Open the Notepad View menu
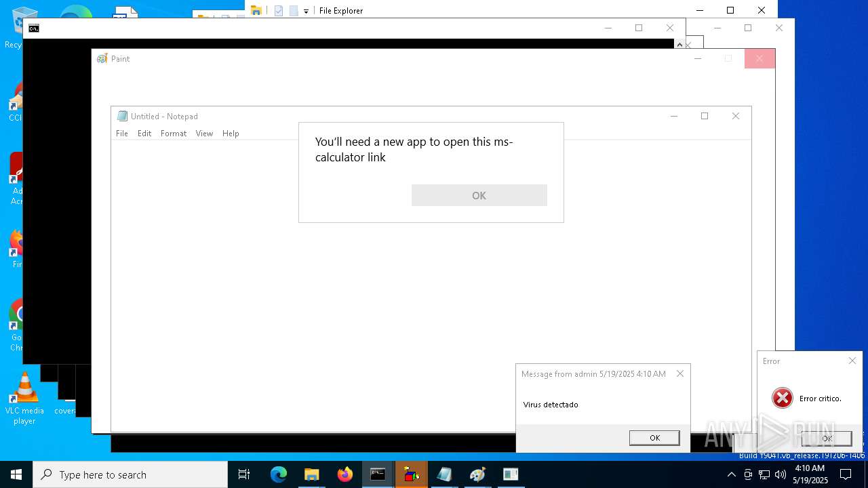 pos(204,134)
